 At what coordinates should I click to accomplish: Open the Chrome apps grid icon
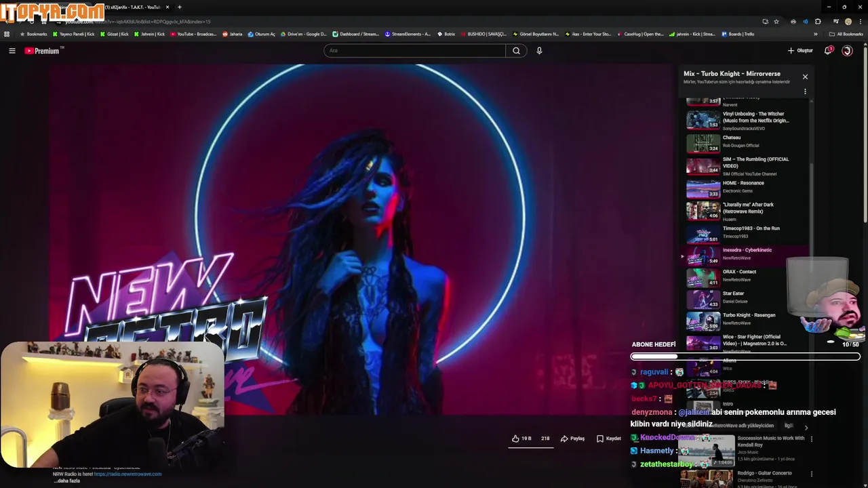[7, 34]
